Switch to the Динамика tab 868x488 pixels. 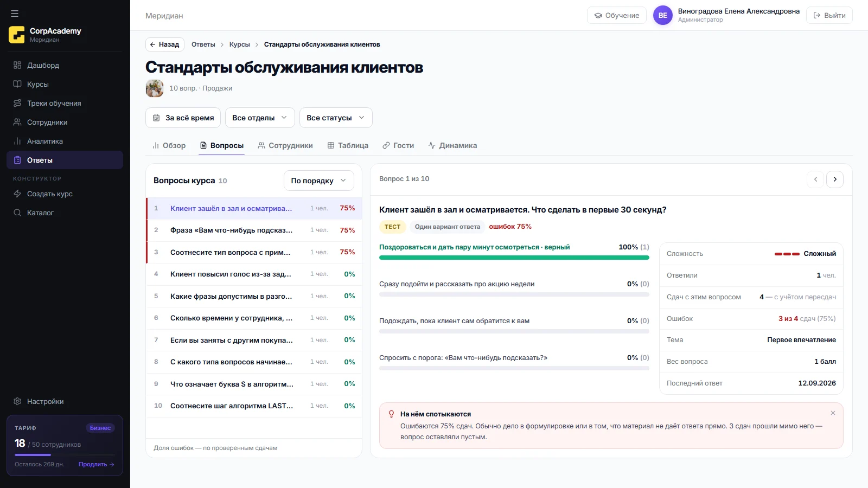(x=452, y=145)
